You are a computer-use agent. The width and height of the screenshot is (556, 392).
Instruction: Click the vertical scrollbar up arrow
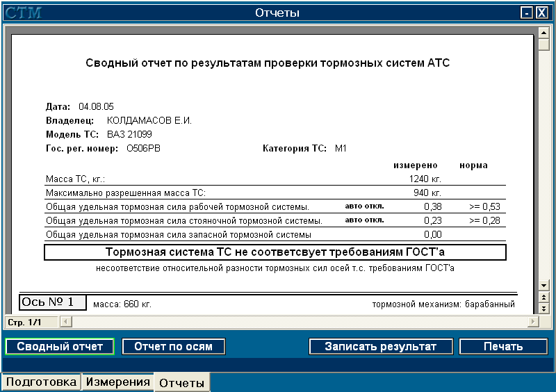click(x=543, y=33)
